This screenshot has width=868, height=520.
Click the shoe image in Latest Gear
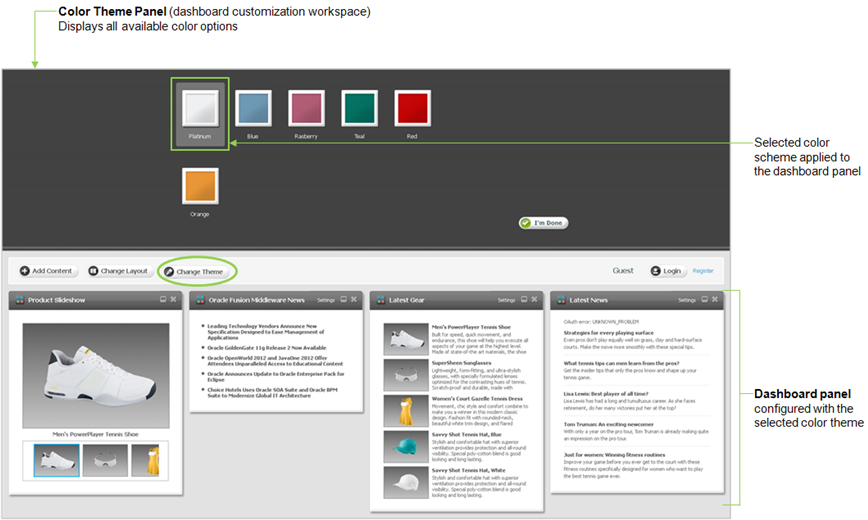coord(406,339)
